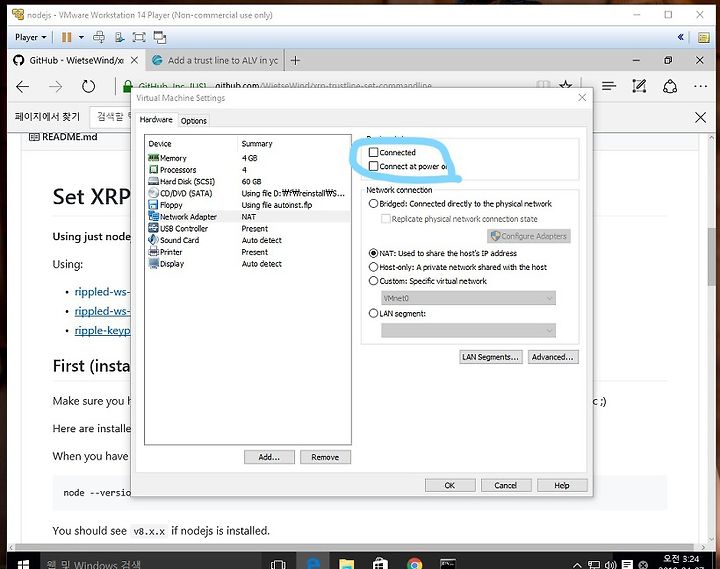Enable Connect at power on checkbox
The height and width of the screenshot is (569, 720).
point(374,166)
